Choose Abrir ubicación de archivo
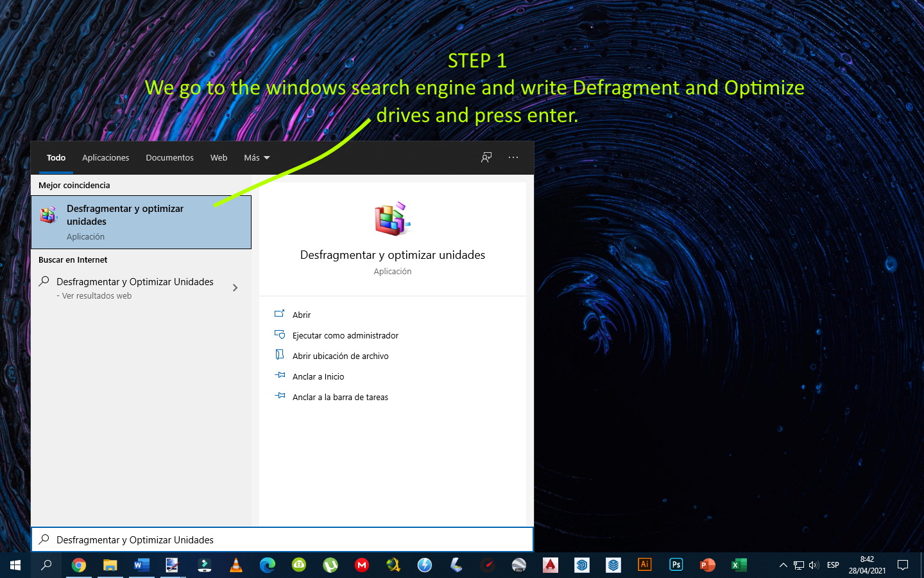 pyautogui.click(x=340, y=356)
